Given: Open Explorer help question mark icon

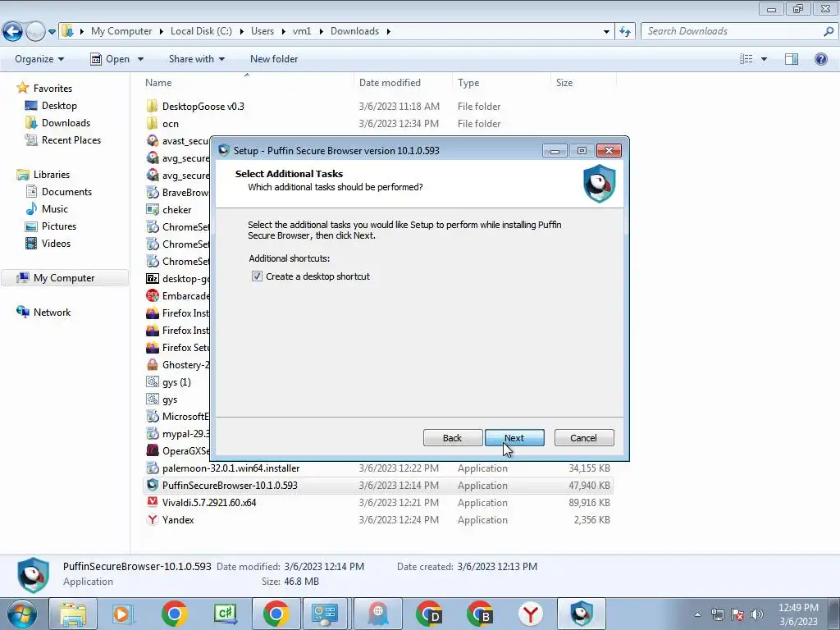Looking at the screenshot, I should [x=820, y=59].
